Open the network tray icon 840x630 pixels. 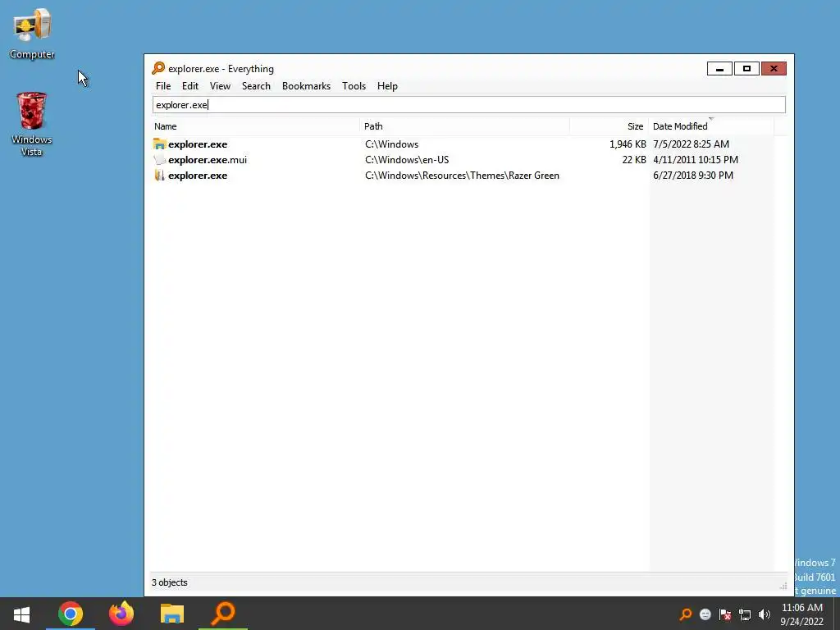coord(745,614)
